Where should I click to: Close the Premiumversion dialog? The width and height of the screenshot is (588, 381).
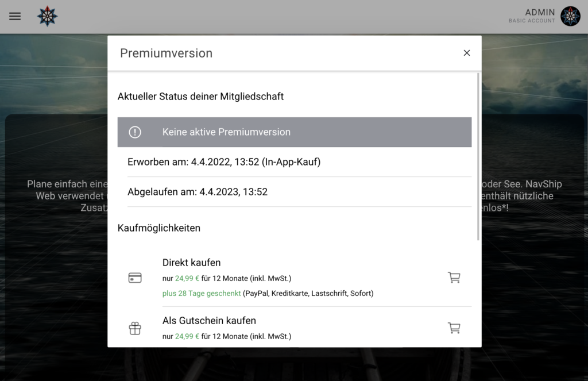point(467,52)
